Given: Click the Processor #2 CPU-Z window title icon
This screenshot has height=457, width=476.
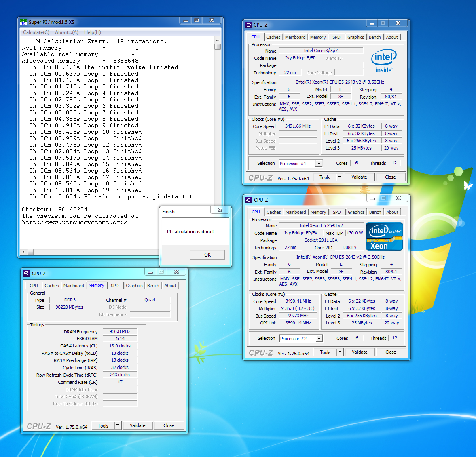Looking at the screenshot, I should tap(249, 200).
